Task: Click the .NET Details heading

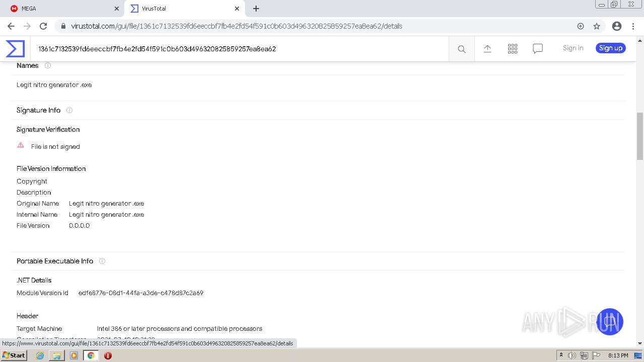Action: coord(34,281)
